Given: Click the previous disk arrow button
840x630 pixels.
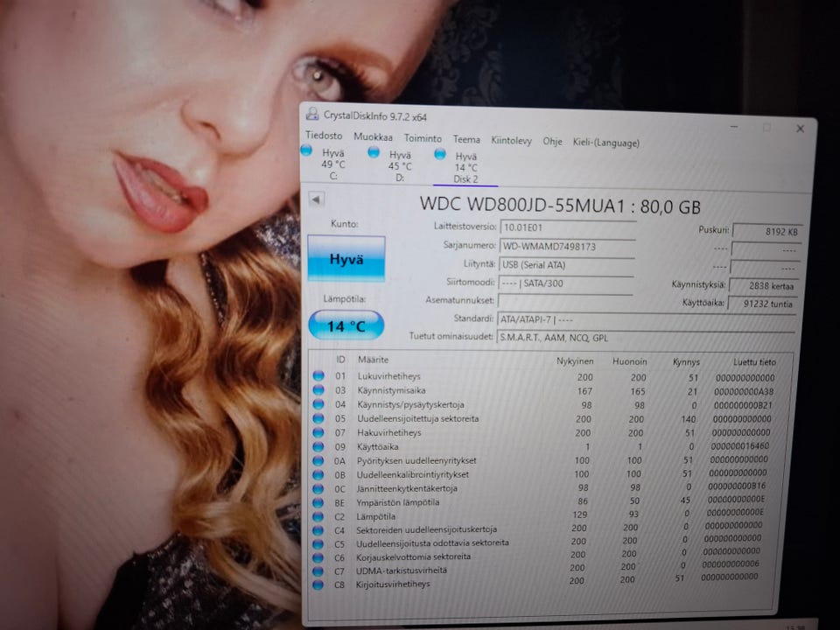Looking at the screenshot, I should tap(316, 199).
